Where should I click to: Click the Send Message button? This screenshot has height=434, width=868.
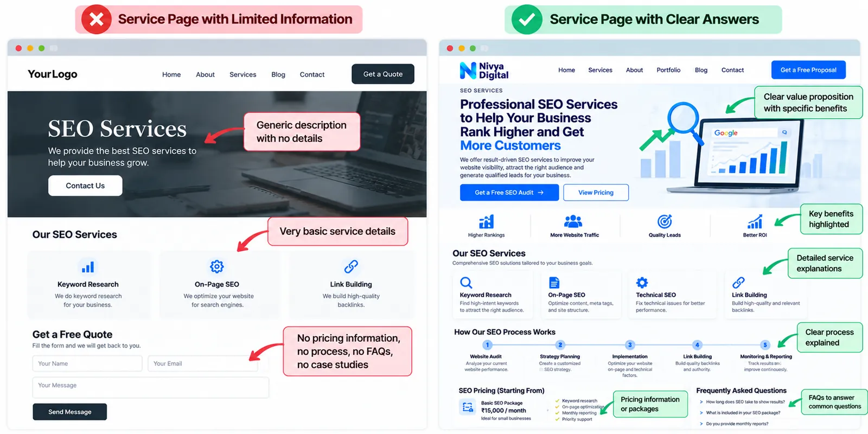point(70,412)
